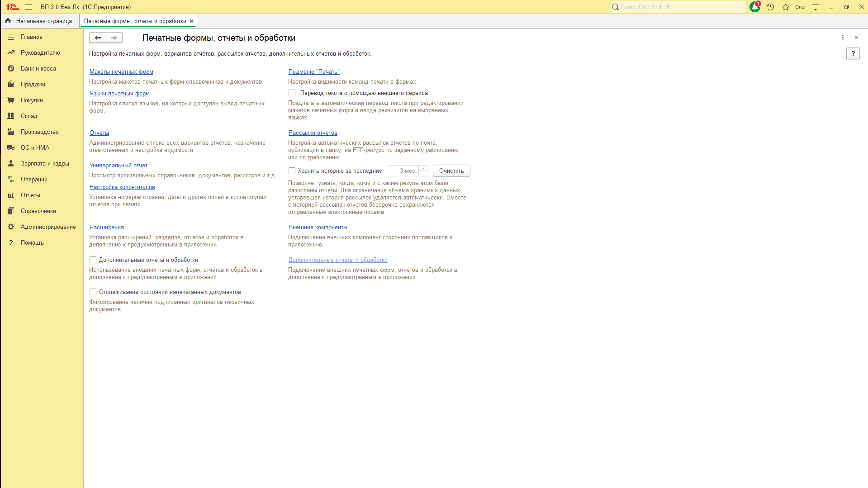Open the Расширения link
This screenshot has width=868, height=488.
coord(107,227)
